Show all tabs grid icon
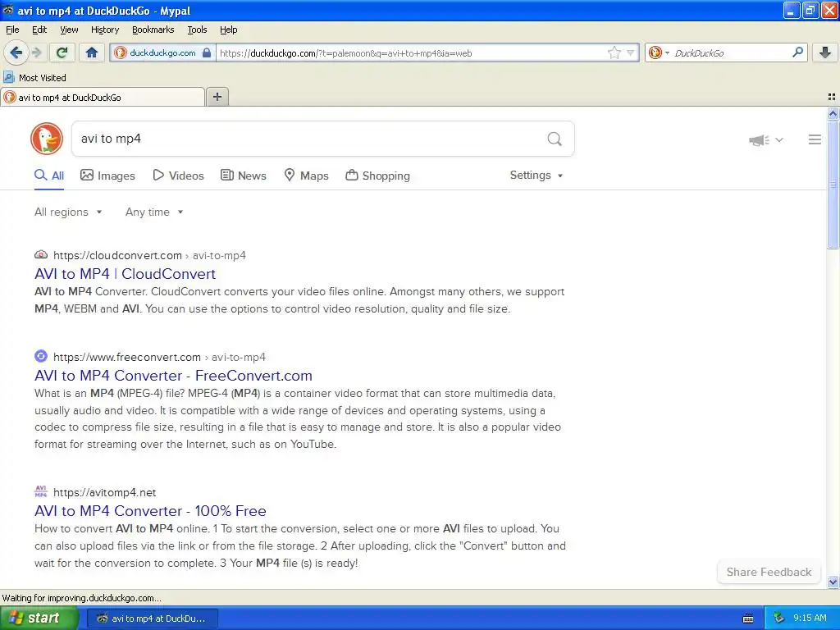Screen dimensions: 840x630 (832, 97)
